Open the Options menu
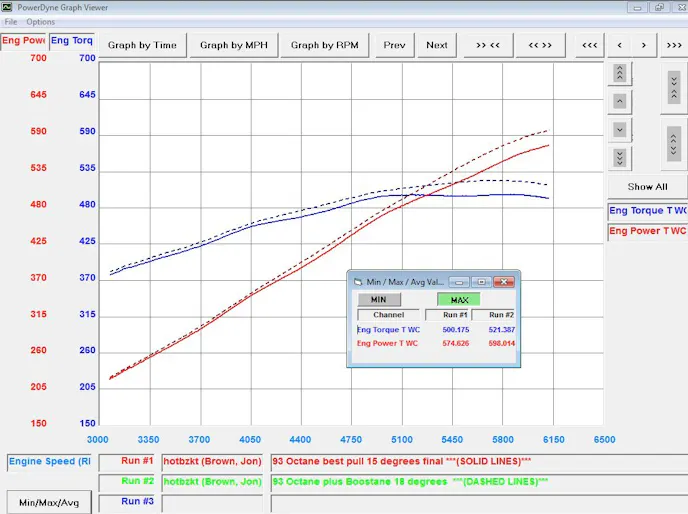Image resolution: width=688 pixels, height=514 pixels. [x=41, y=21]
